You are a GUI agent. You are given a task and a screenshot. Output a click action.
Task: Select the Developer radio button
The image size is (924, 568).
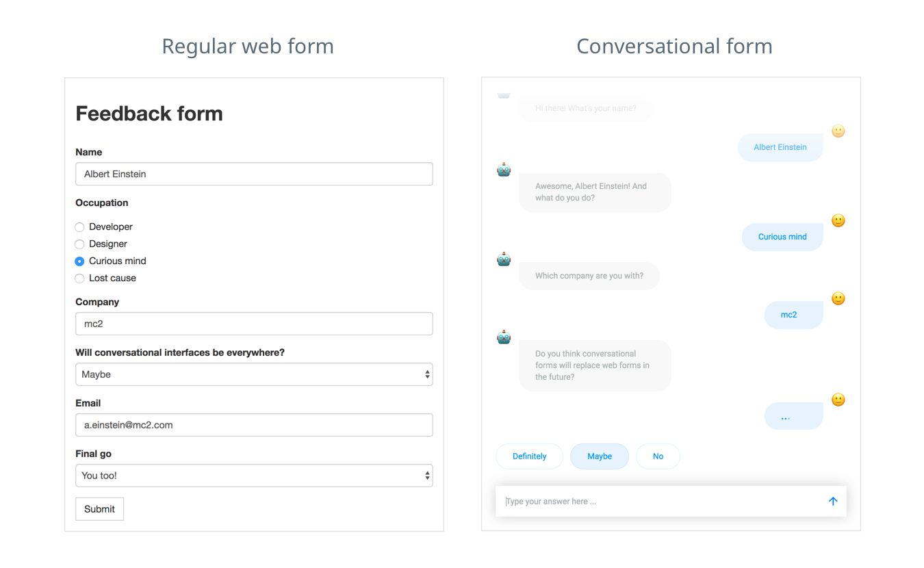(x=79, y=227)
